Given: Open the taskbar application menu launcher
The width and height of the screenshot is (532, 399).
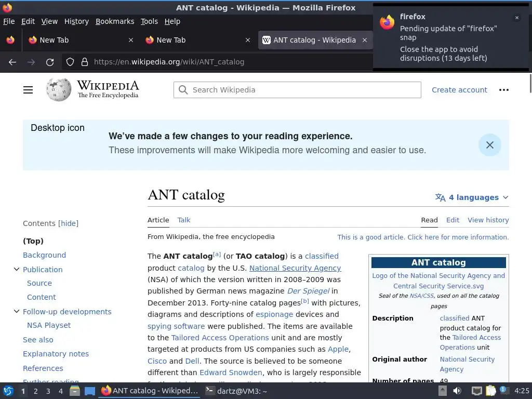Looking at the screenshot, I should coord(8,391).
